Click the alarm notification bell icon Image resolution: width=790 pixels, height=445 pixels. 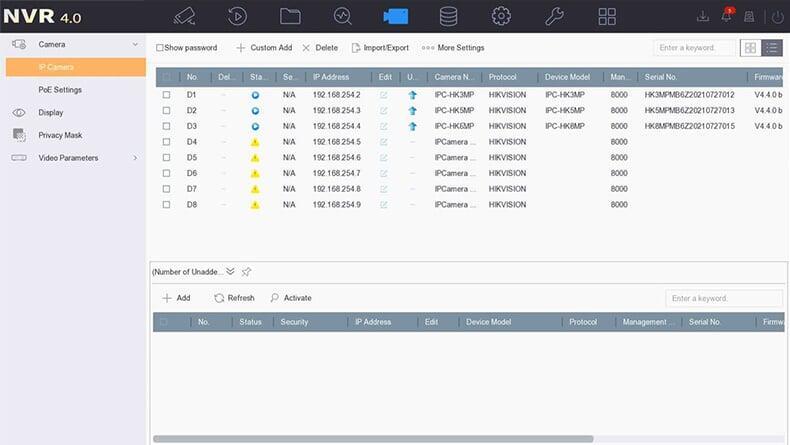point(726,16)
